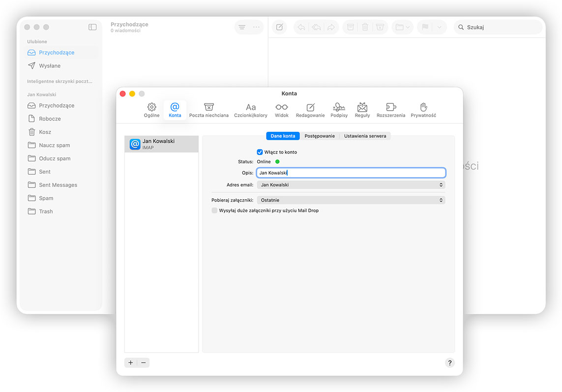The image size is (562, 392).
Task: Open the help button in Konta window
Action: (x=449, y=362)
